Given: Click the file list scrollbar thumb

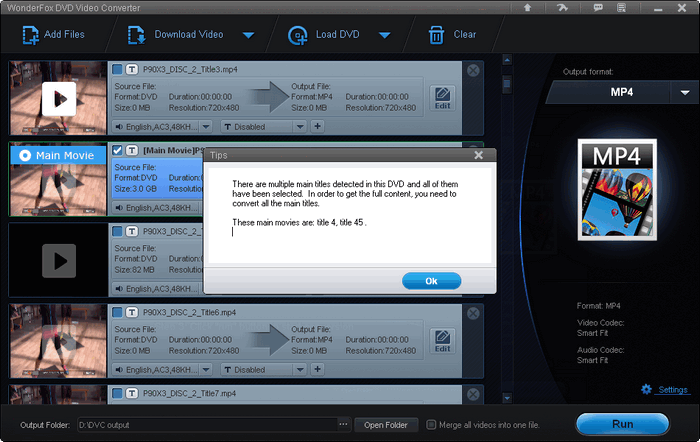Looking at the screenshot, I should click(x=507, y=84).
